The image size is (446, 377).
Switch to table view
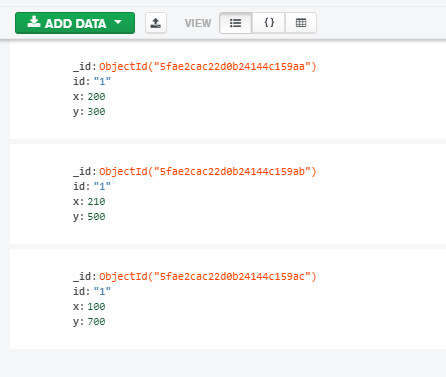(x=301, y=23)
